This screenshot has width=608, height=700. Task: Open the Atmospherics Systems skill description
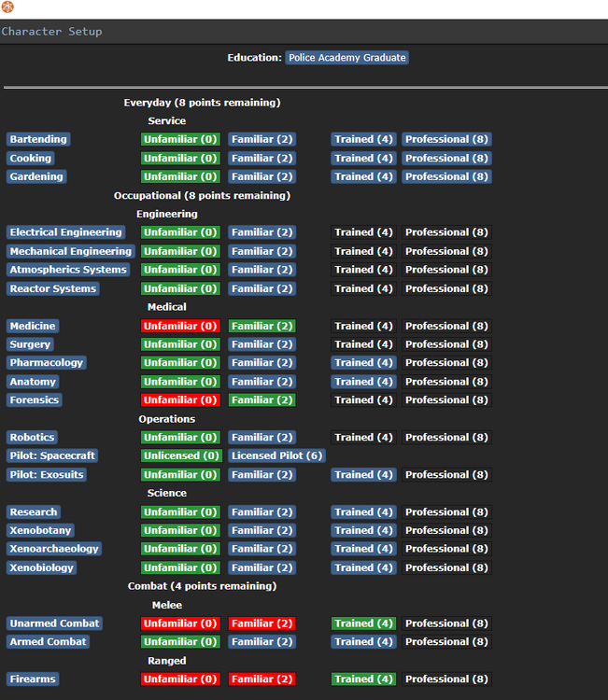tap(67, 270)
